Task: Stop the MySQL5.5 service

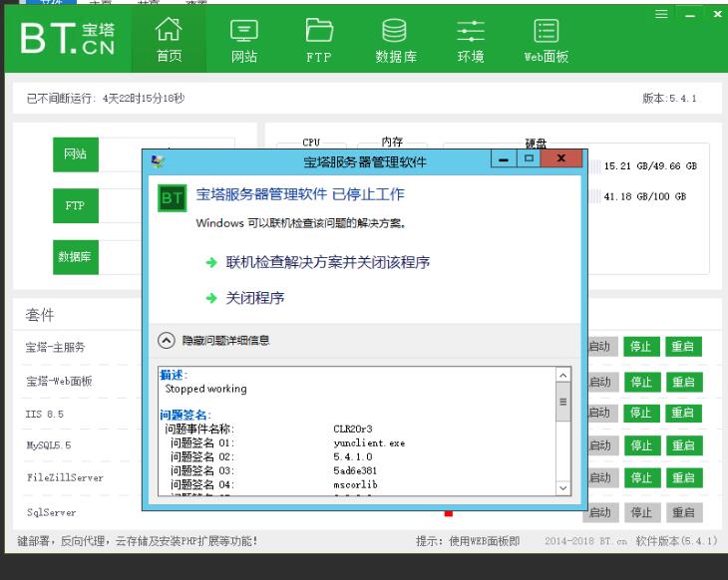Action: [x=642, y=445]
